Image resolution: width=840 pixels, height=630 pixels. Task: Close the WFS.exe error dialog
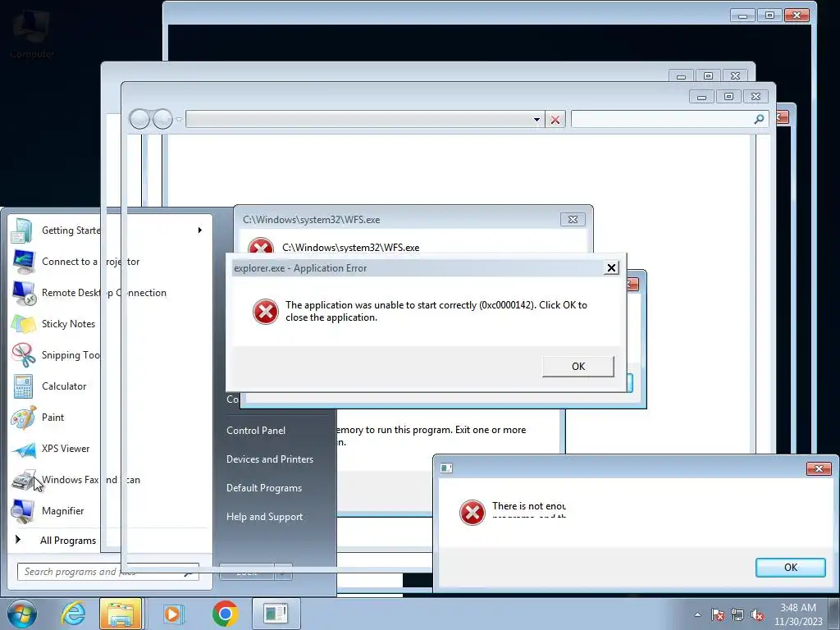(573, 220)
